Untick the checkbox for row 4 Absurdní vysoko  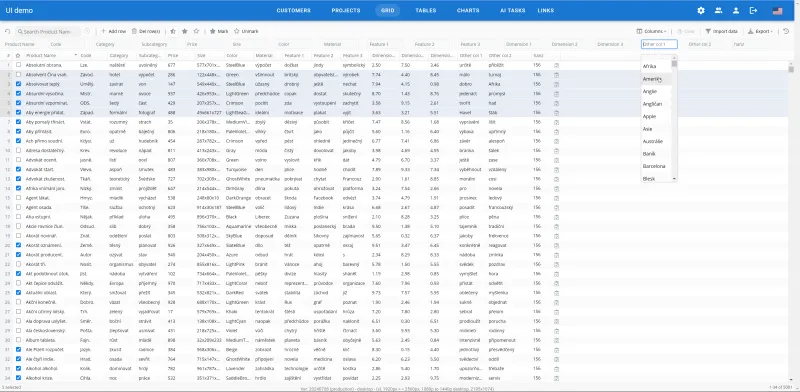click(x=18, y=93)
